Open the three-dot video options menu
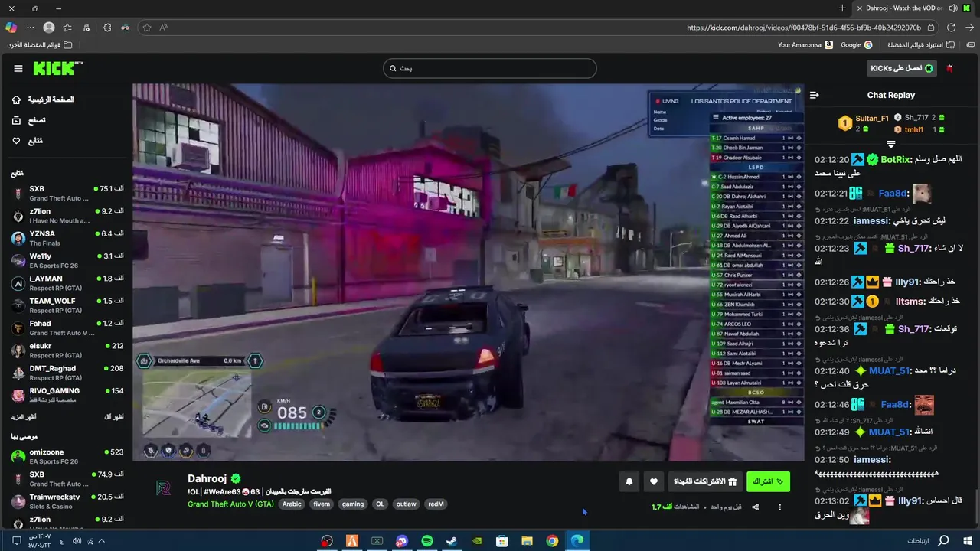This screenshot has width=980, height=551. pyautogui.click(x=780, y=507)
